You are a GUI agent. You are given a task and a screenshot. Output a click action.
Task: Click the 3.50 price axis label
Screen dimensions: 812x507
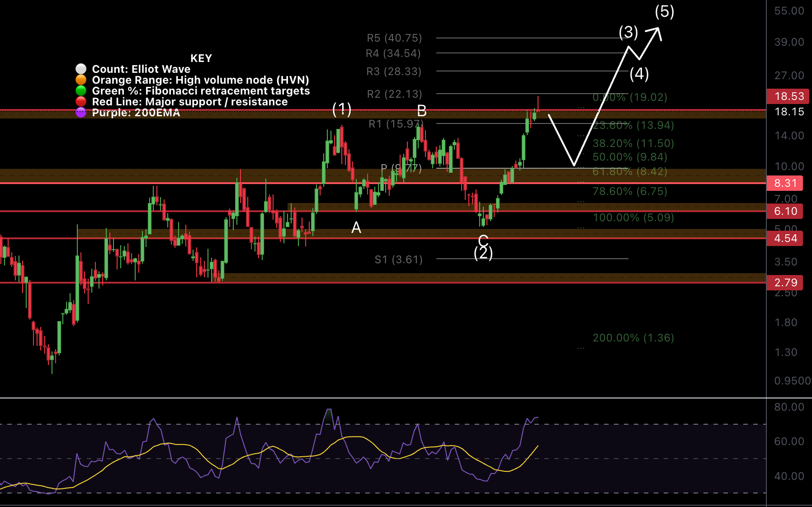[x=786, y=262]
